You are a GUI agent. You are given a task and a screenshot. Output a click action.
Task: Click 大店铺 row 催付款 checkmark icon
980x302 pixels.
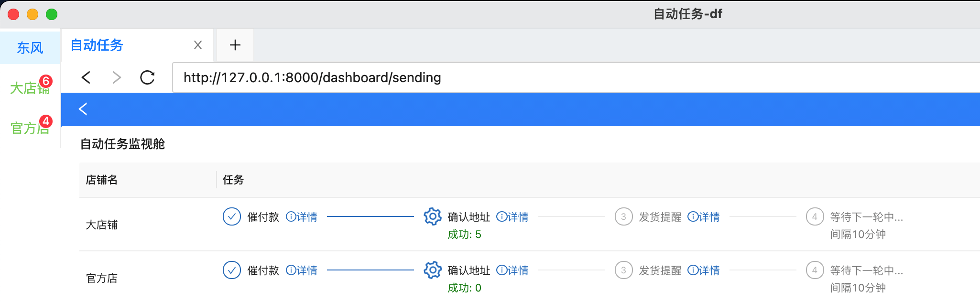click(232, 216)
